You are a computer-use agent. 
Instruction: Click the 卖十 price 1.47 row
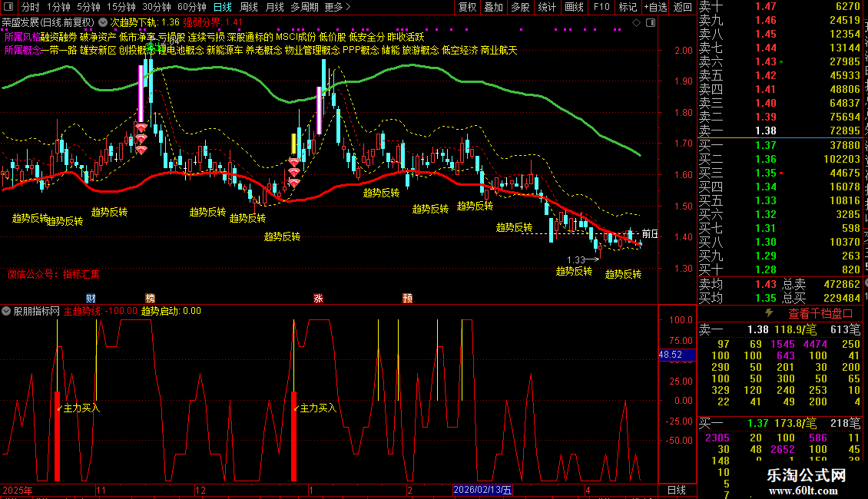pos(766,6)
